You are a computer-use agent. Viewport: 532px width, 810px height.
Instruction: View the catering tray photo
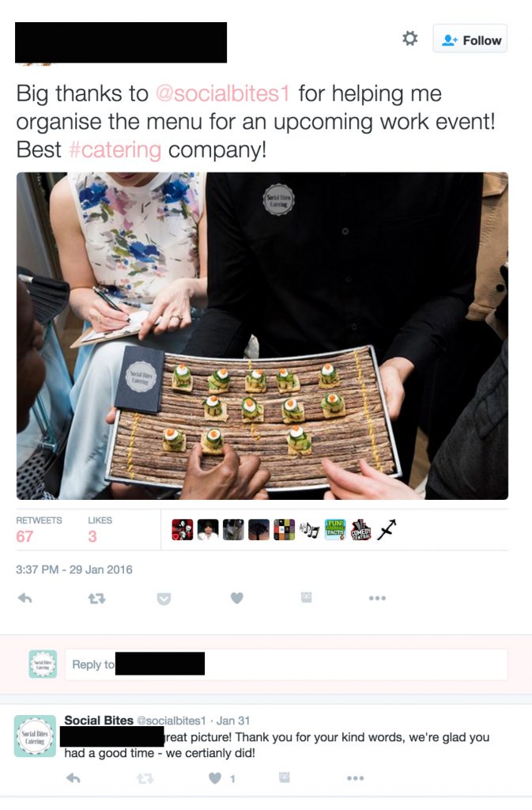click(262, 335)
